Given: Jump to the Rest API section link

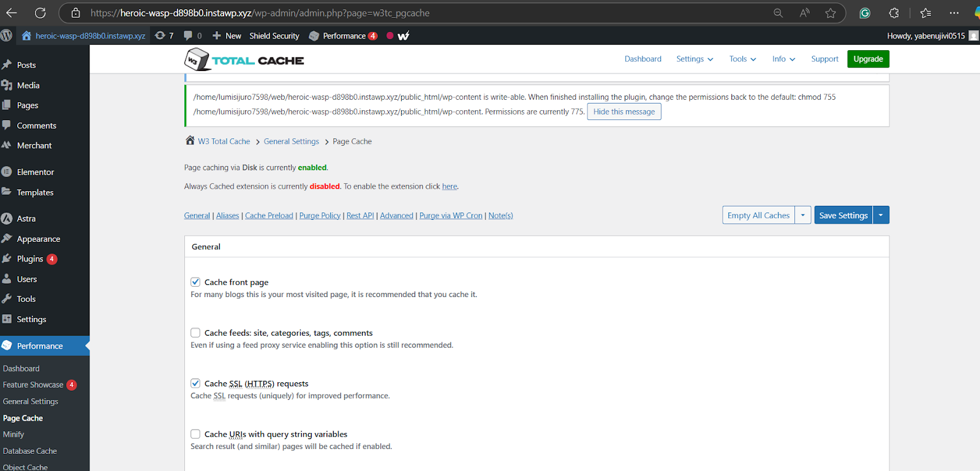Looking at the screenshot, I should (360, 216).
